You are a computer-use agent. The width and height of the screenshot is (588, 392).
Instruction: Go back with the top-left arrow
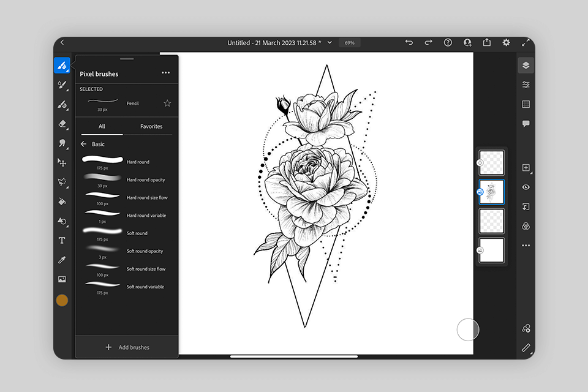pyautogui.click(x=62, y=42)
